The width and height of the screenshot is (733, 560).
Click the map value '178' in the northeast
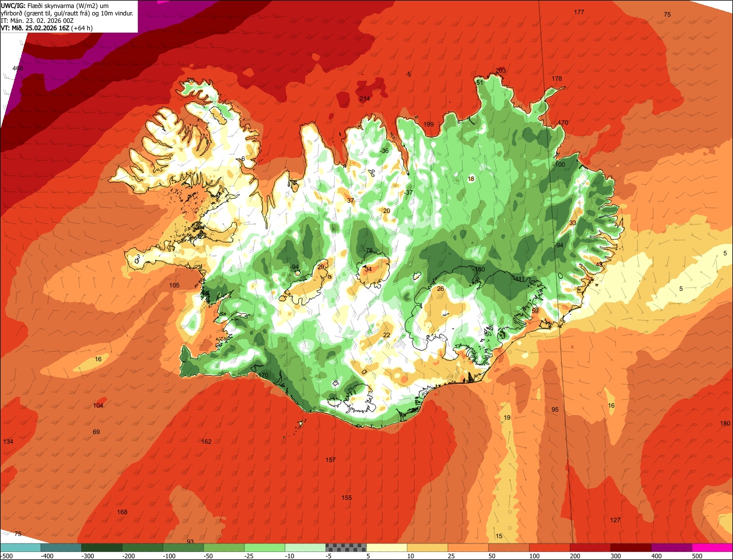click(557, 78)
